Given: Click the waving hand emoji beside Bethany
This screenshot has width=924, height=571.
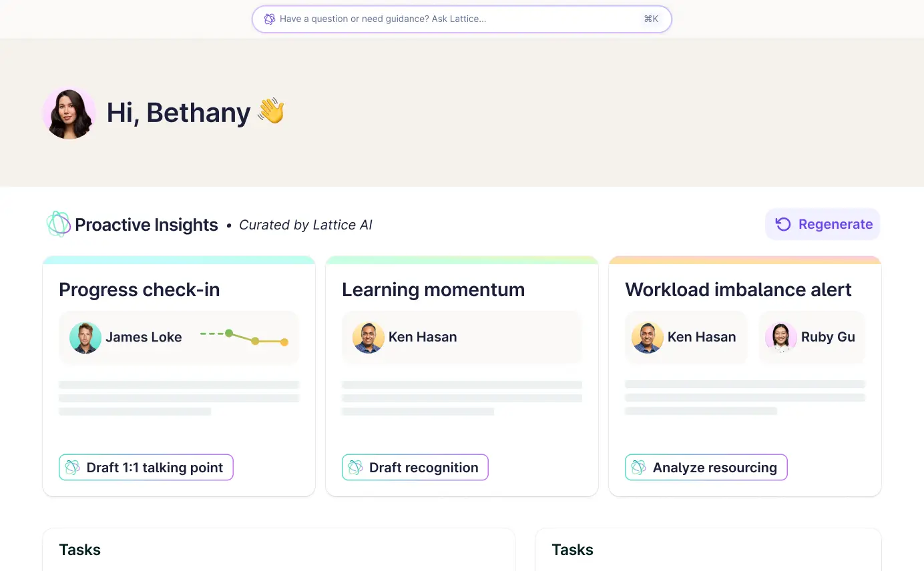Looking at the screenshot, I should [x=271, y=111].
